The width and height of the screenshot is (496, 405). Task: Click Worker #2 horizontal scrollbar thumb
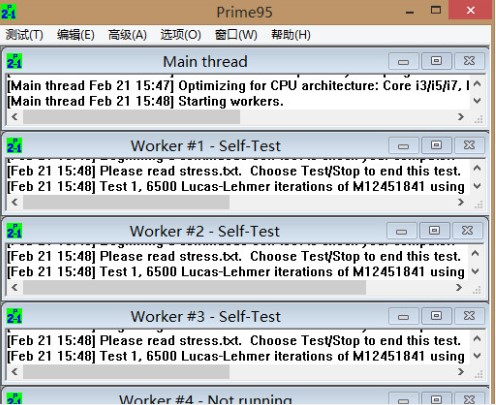(194, 287)
